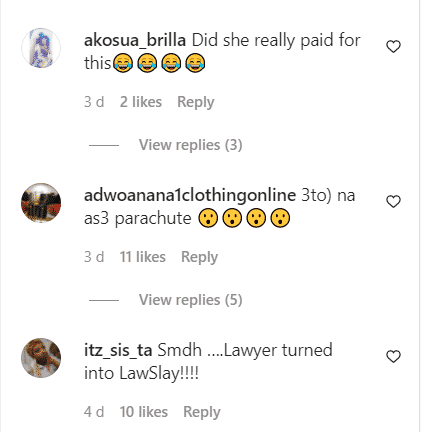Expand View replies (3) under akosua_brilla

coord(190,145)
